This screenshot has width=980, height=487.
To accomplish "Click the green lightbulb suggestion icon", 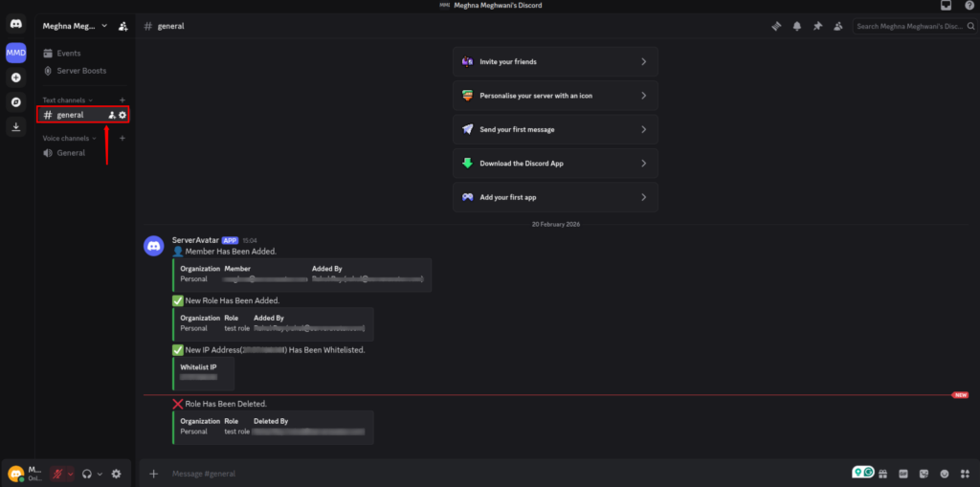I will 858,472.
